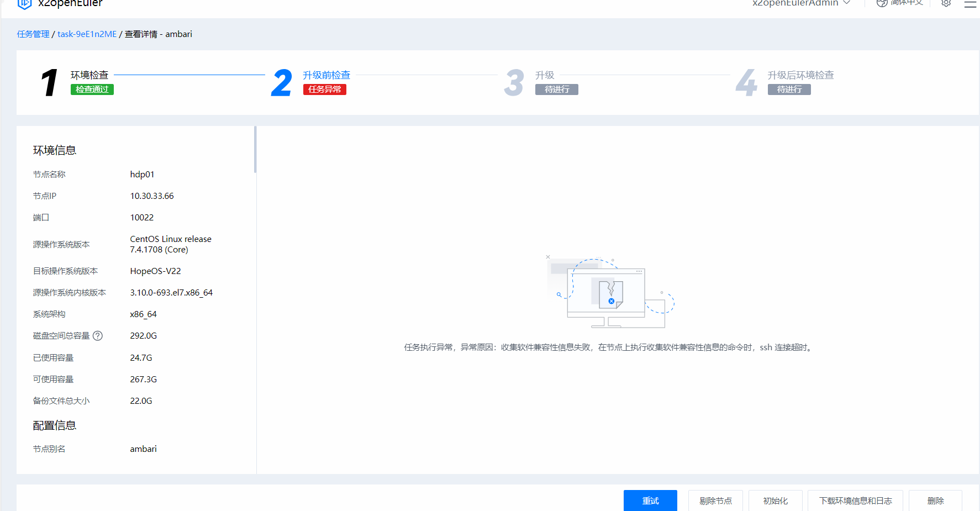Click the x2openEuler shield logo icon
The width and height of the screenshot is (980, 511).
24,4
